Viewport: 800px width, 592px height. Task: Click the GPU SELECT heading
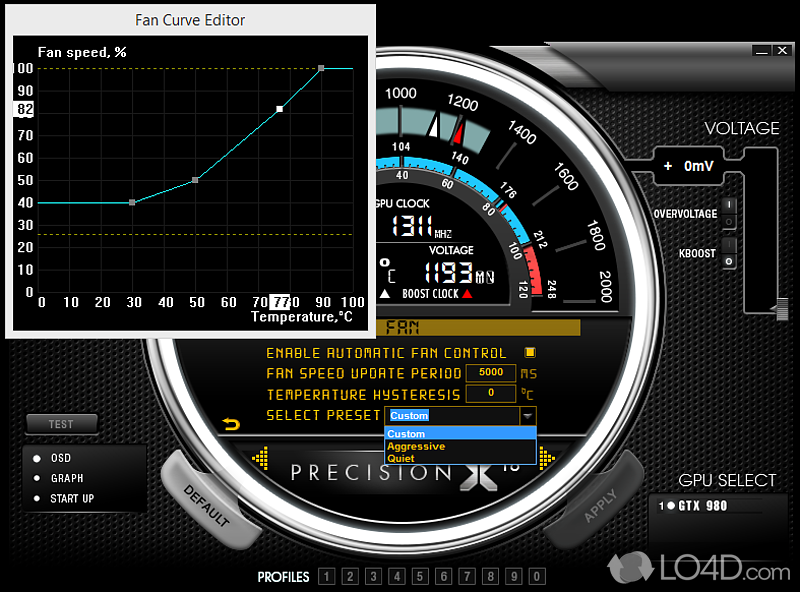[727, 480]
